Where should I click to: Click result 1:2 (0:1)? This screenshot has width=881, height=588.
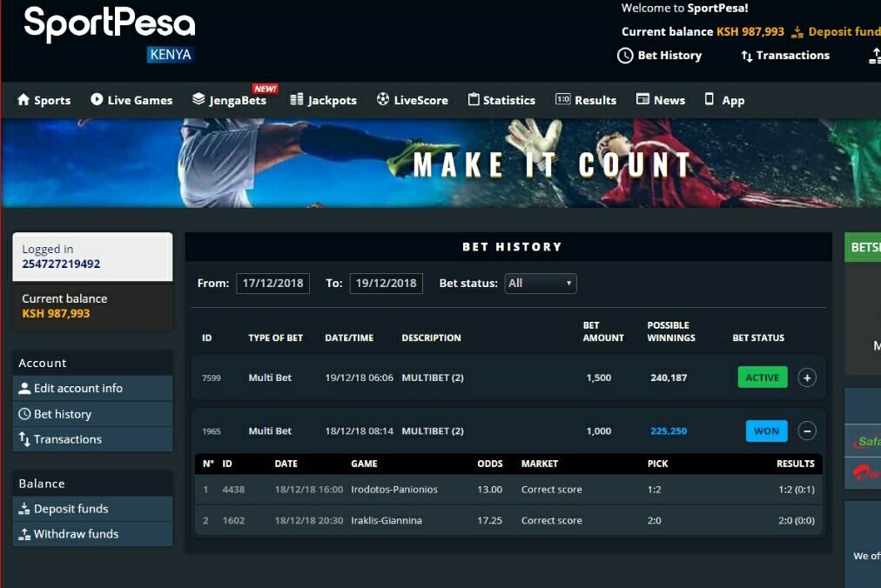tap(797, 489)
